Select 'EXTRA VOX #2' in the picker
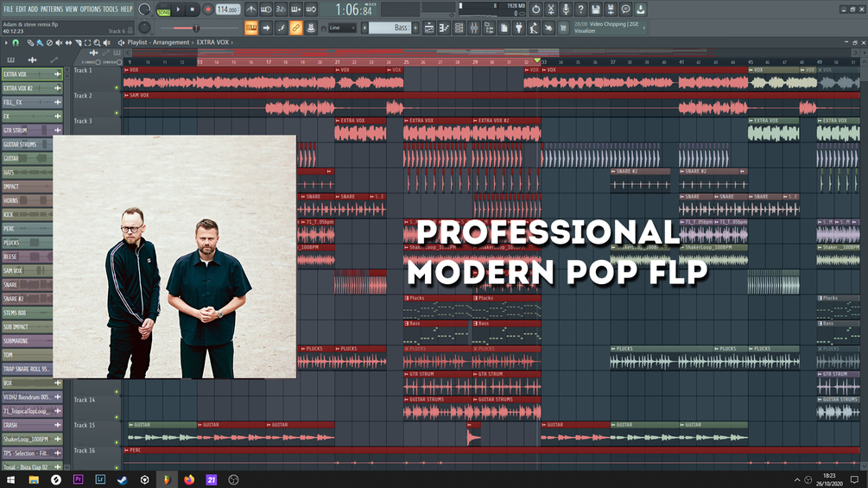 tap(32, 88)
